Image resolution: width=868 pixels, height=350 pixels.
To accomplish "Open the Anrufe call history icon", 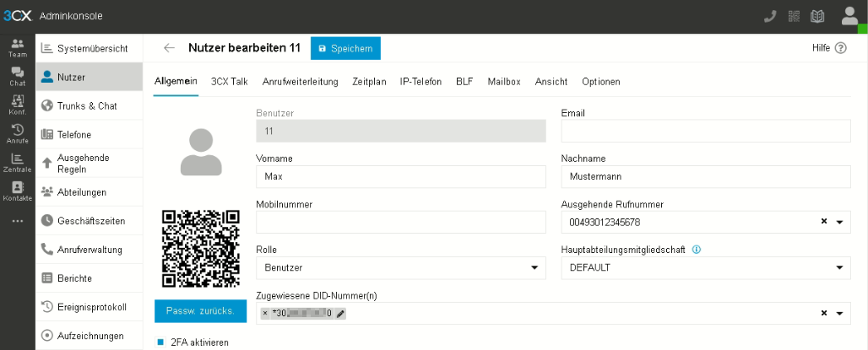I will tap(17, 133).
